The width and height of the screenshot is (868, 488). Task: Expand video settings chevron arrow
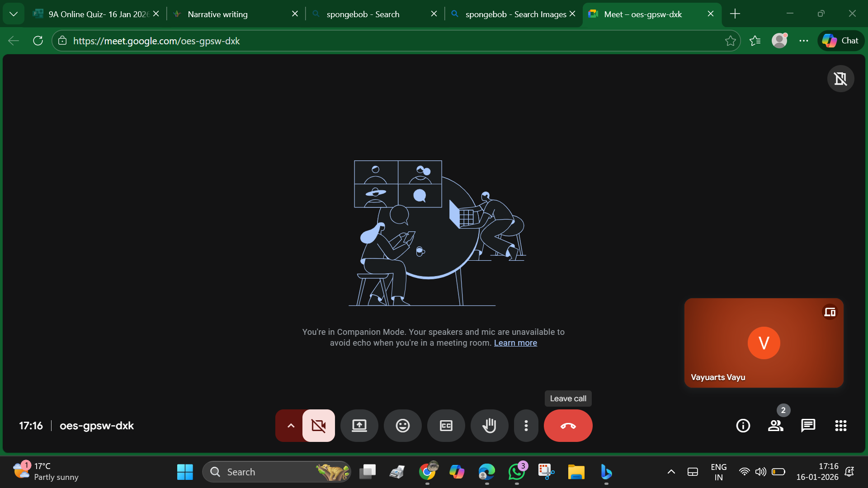291,426
